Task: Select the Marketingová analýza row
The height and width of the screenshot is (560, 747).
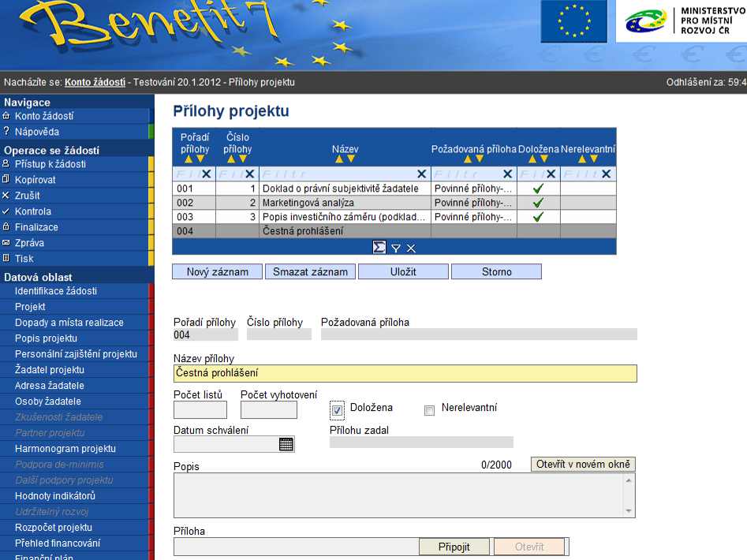Action: [x=394, y=203]
